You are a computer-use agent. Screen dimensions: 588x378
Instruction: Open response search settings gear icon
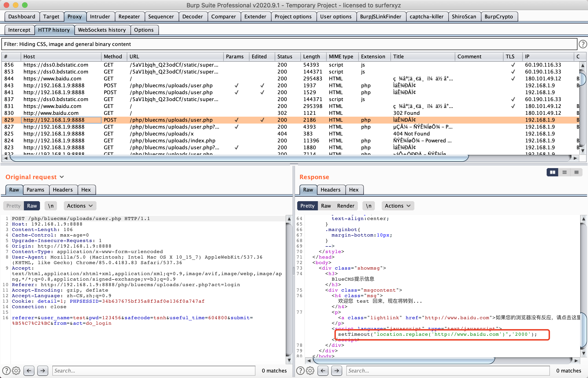pos(310,370)
